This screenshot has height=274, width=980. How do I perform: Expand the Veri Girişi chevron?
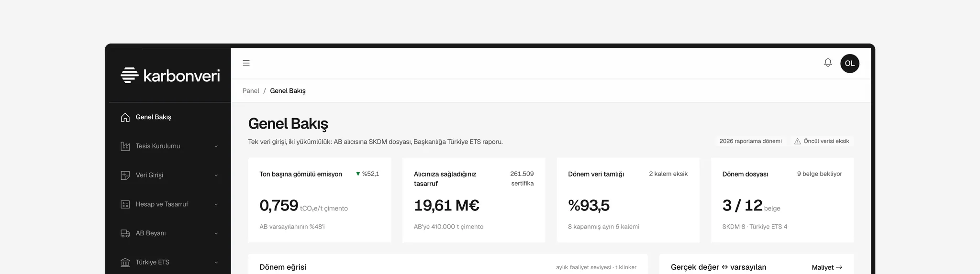[216, 175]
